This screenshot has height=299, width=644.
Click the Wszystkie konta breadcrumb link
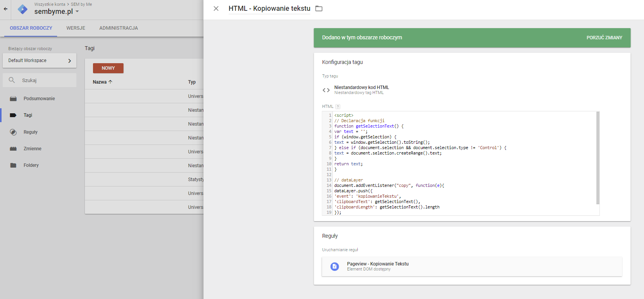[50, 4]
